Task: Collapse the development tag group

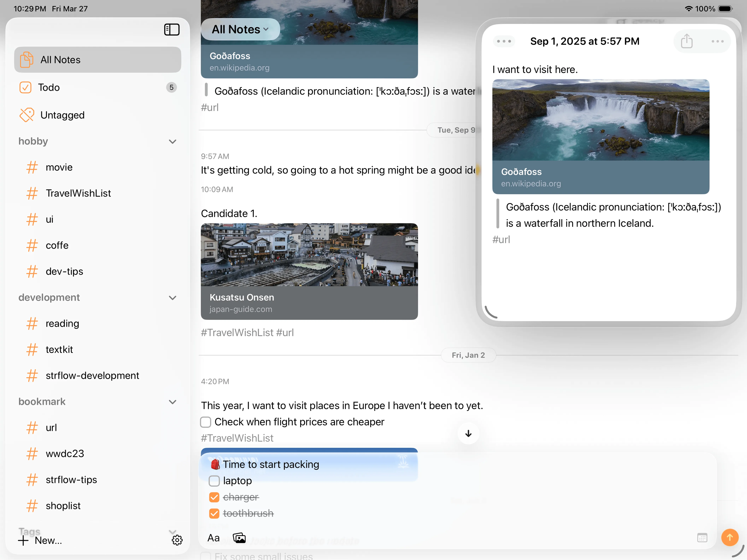Action: tap(172, 298)
